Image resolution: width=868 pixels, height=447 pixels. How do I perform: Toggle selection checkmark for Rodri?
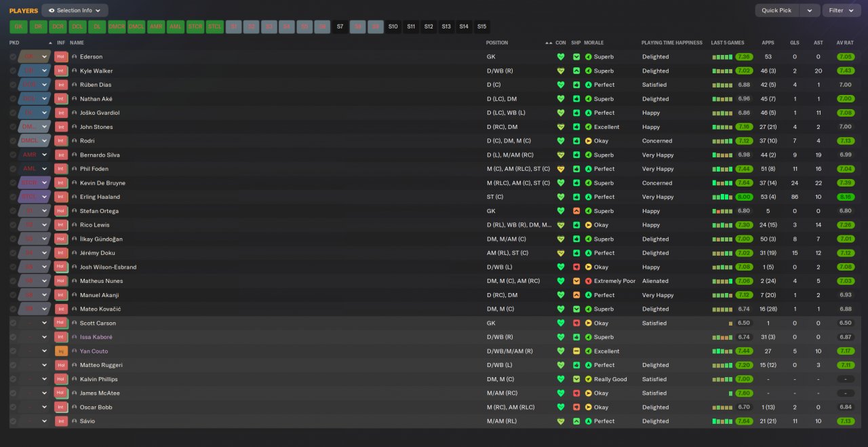click(13, 141)
